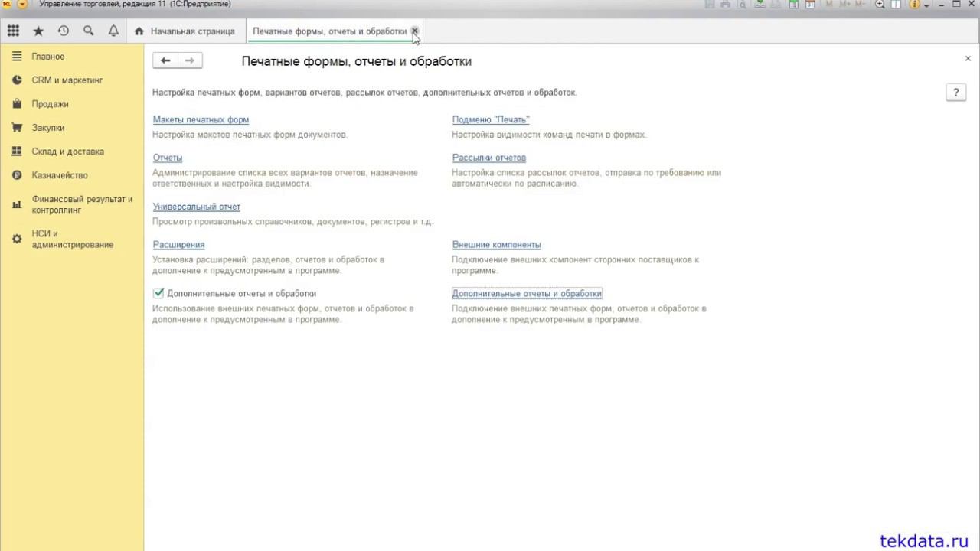Viewport: 980px width, 551px height.
Task: Click the home icon of Начальная страница
Action: coord(139,31)
